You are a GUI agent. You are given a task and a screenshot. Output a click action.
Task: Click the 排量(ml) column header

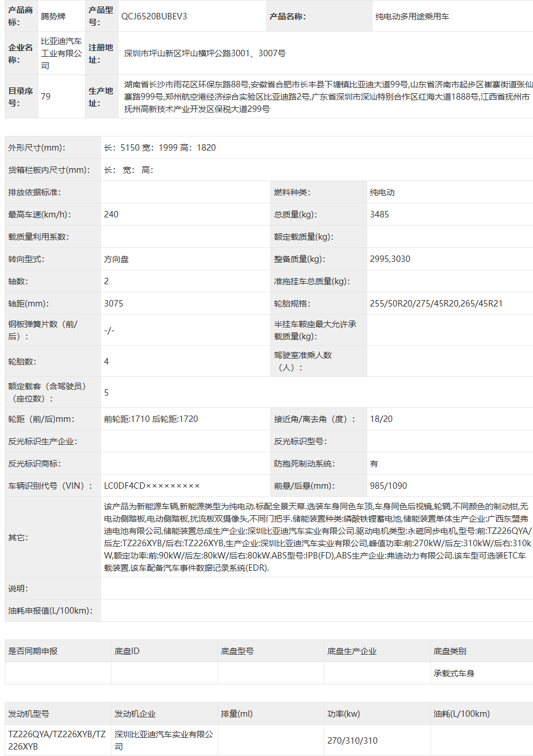click(237, 714)
